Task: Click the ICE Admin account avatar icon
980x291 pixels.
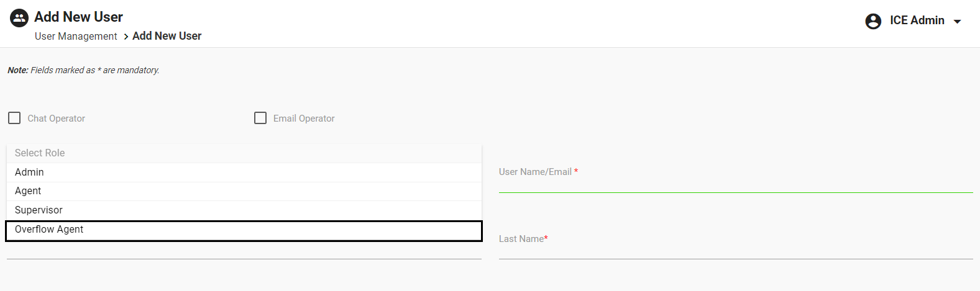Action: (873, 21)
